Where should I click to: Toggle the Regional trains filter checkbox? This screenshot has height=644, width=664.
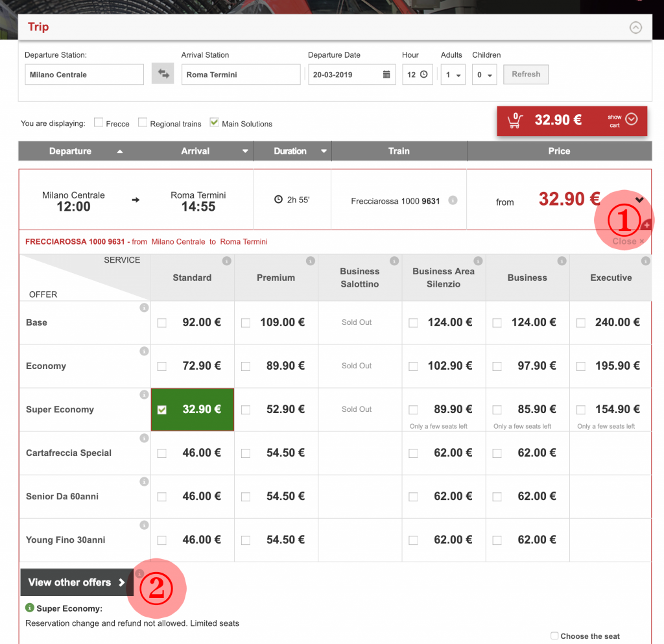click(143, 123)
